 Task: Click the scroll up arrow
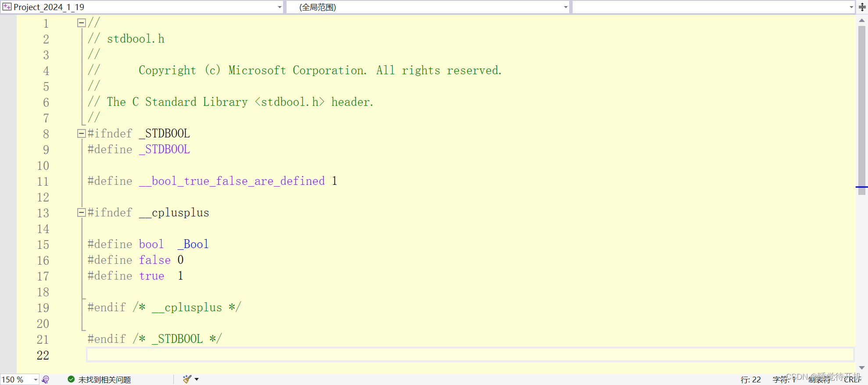(x=862, y=20)
